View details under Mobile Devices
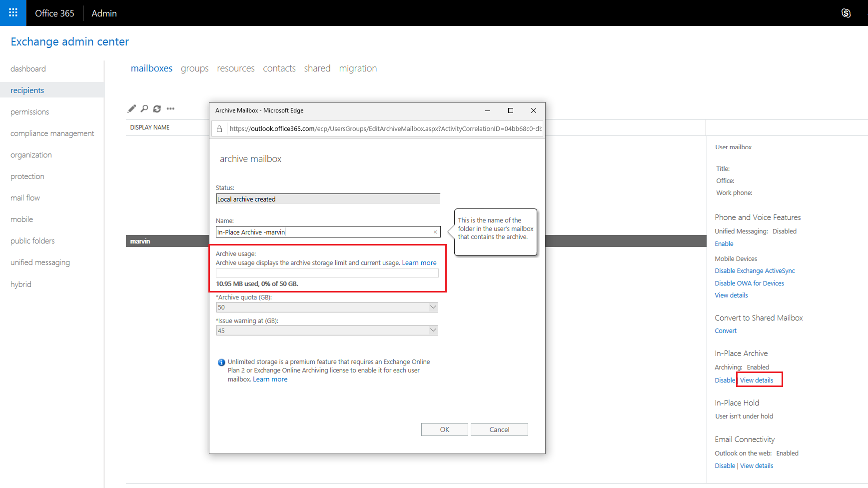The width and height of the screenshot is (868, 488). 731,295
